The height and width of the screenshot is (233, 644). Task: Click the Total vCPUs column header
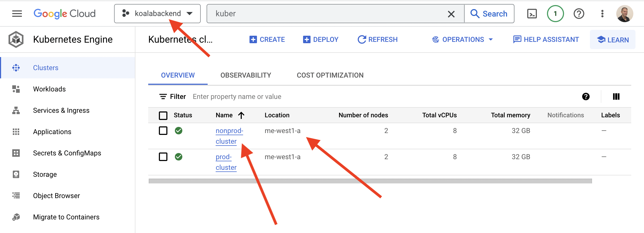[x=439, y=115]
